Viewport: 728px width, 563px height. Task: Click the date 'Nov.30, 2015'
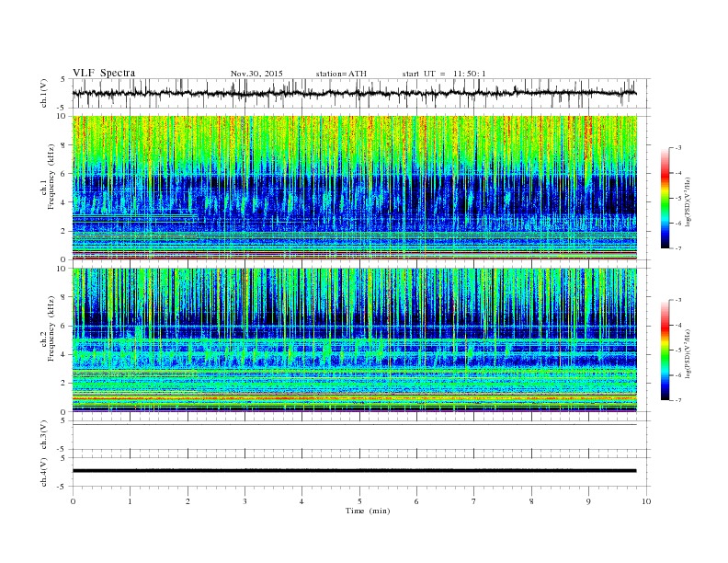coord(256,74)
